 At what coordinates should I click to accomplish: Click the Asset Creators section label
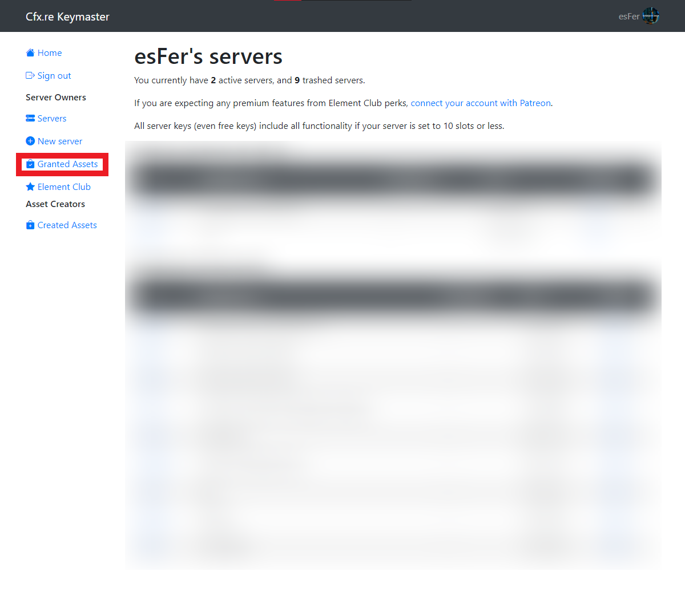[x=55, y=204]
